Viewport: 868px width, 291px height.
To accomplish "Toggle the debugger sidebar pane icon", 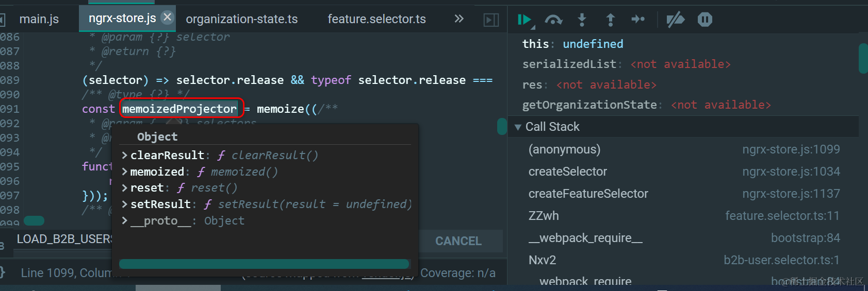I will (x=491, y=20).
